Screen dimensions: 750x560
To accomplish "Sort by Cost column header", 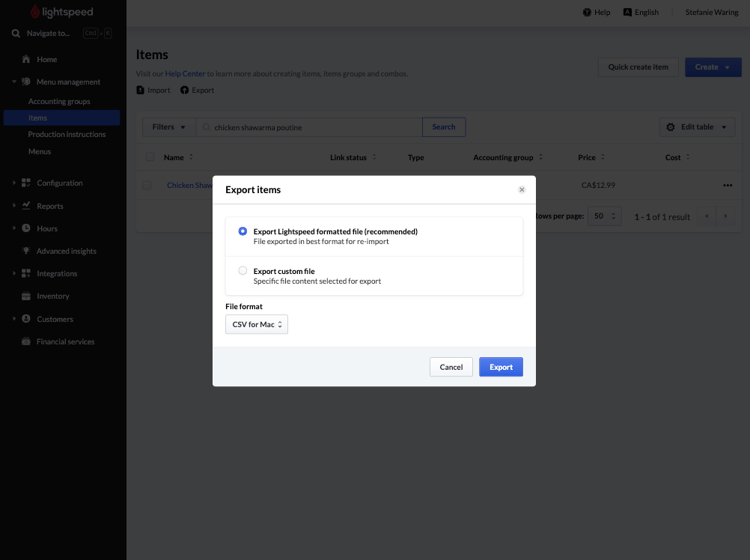I will click(x=677, y=157).
